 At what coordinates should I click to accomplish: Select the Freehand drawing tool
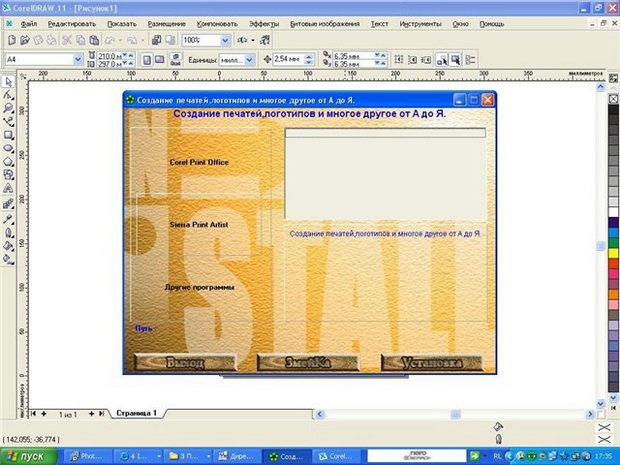click(8, 121)
